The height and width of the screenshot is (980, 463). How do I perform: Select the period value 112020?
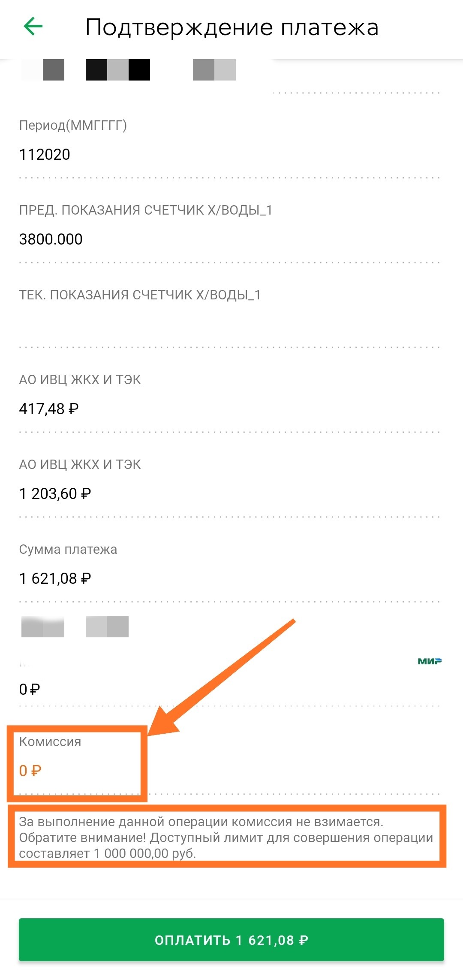click(x=45, y=154)
